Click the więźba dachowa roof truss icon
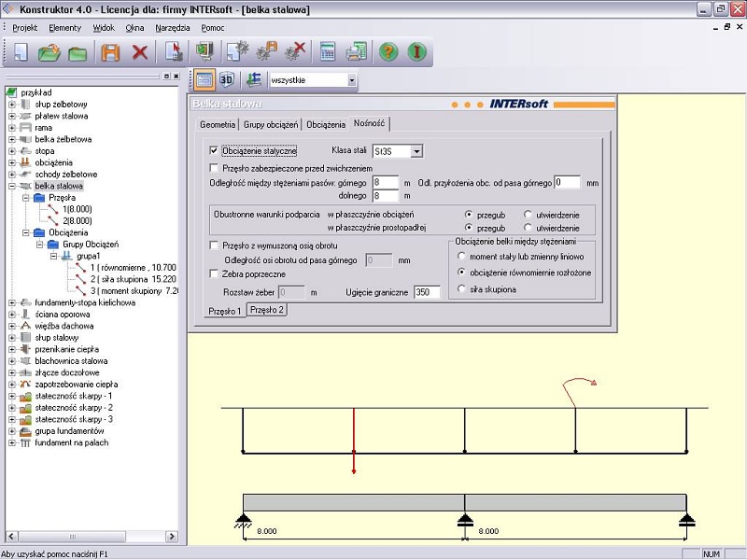Viewport: 747px width, 560px height. tap(25, 326)
